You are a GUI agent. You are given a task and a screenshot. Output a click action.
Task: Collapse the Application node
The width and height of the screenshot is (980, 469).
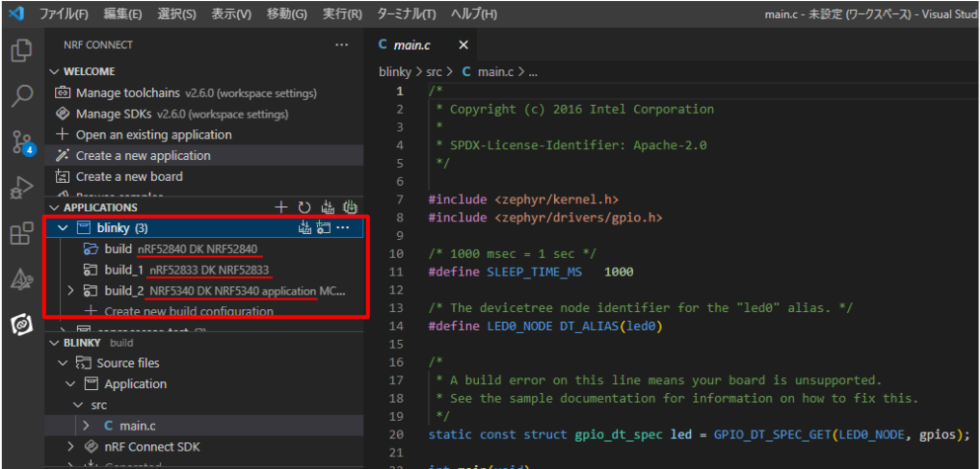click(x=70, y=384)
